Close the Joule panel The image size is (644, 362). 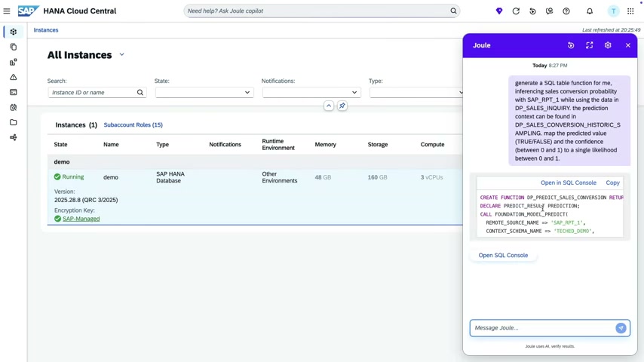pyautogui.click(x=628, y=45)
